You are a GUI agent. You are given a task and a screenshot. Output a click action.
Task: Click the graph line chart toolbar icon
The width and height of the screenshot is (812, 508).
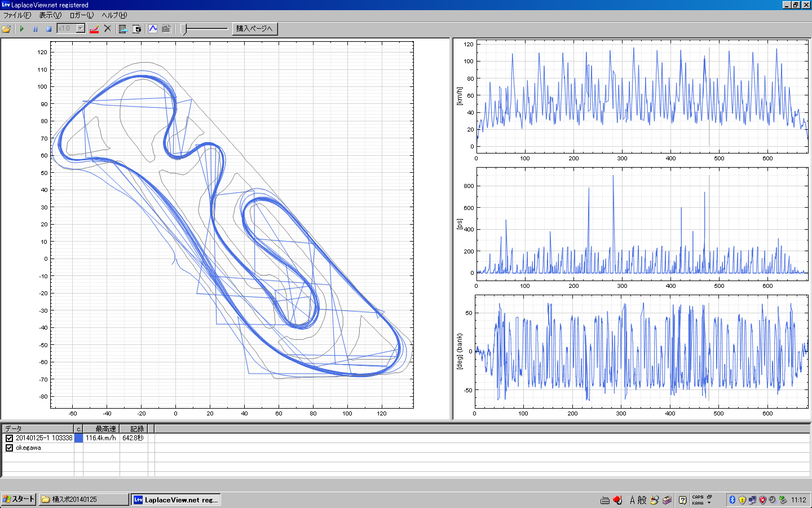click(x=153, y=29)
